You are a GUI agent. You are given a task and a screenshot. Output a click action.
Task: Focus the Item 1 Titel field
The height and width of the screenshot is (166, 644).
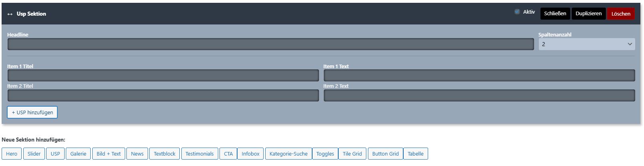[x=163, y=75]
